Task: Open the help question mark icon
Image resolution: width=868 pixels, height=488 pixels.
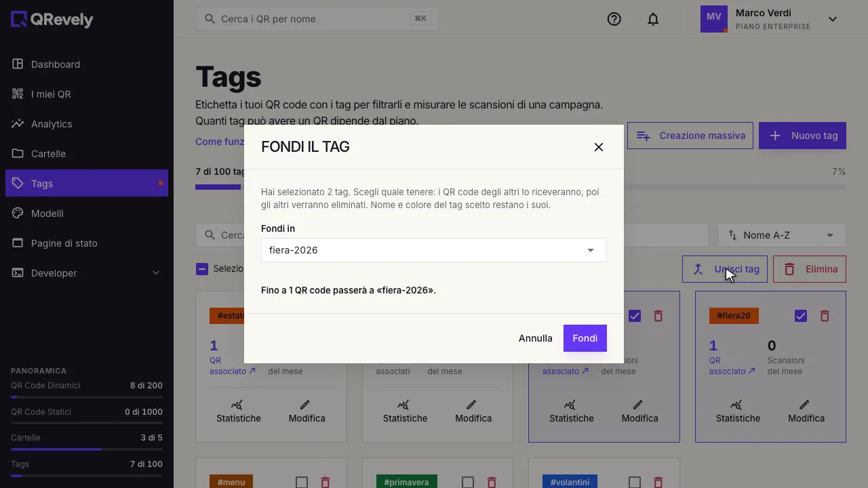Action: tap(614, 19)
